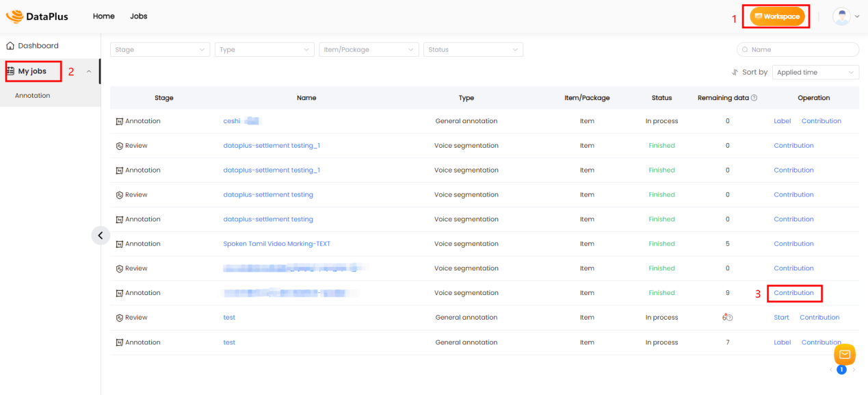Click Contribution for the ceshi job
Viewport: 868px width, 395px height.
[x=821, y=121]
